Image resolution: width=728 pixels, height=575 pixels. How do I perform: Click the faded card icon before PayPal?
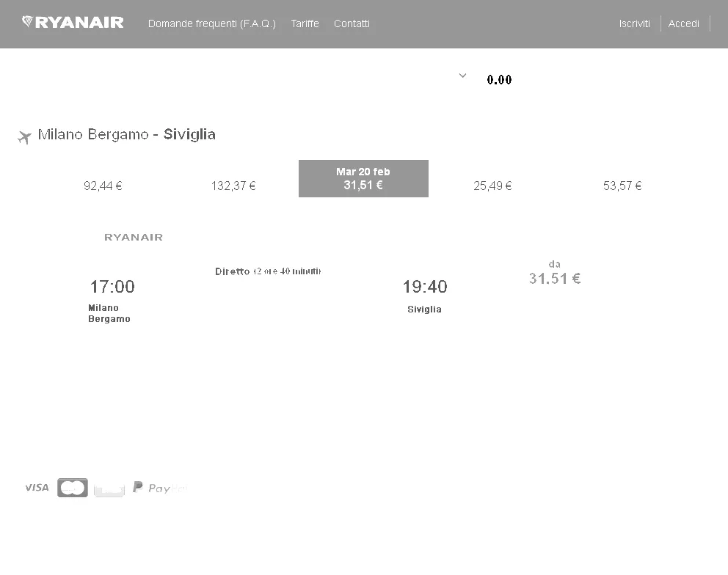point(109,488)
